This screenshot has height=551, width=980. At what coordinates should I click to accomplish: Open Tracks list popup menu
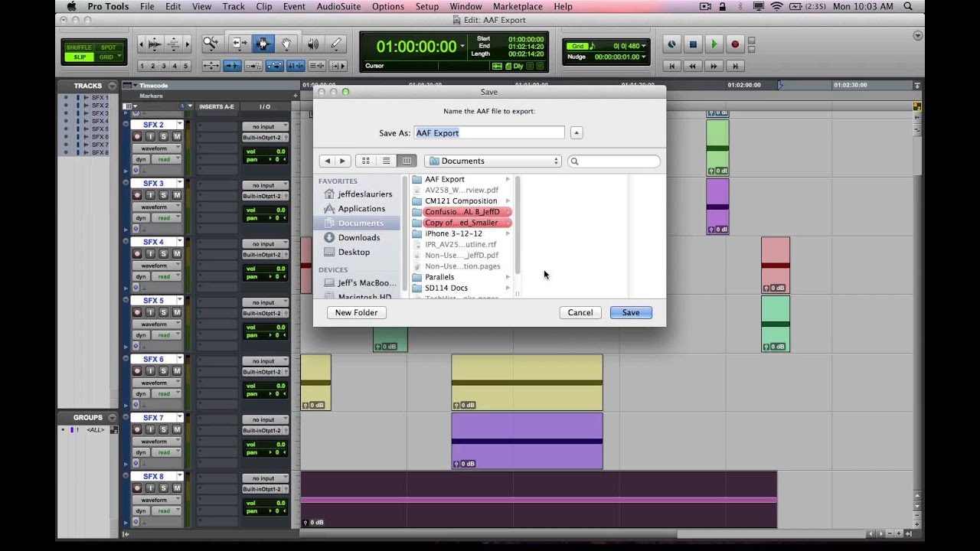(x=113, y=86)
